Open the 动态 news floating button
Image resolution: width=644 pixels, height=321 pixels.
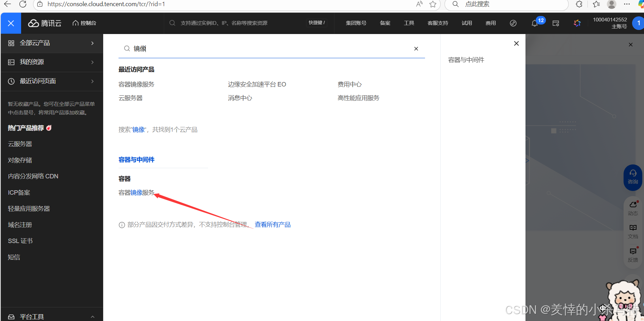pos(633,208)
